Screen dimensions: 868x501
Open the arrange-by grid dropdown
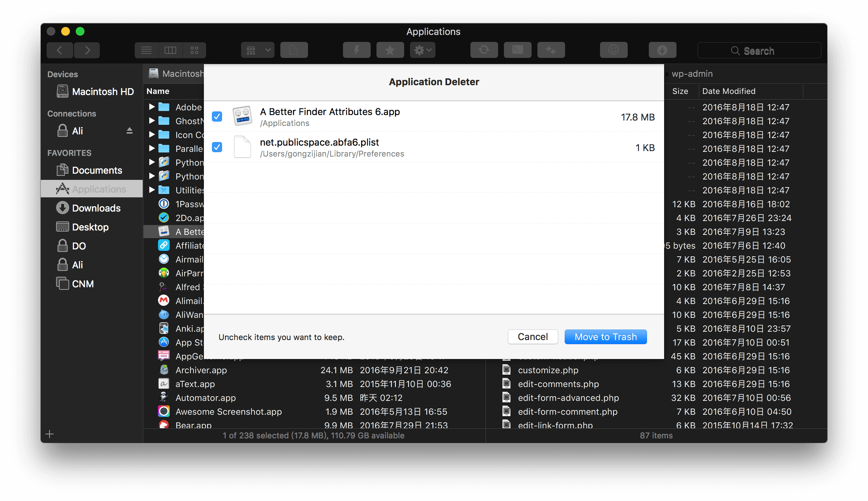pyautogui.click(x=258, y=50)
